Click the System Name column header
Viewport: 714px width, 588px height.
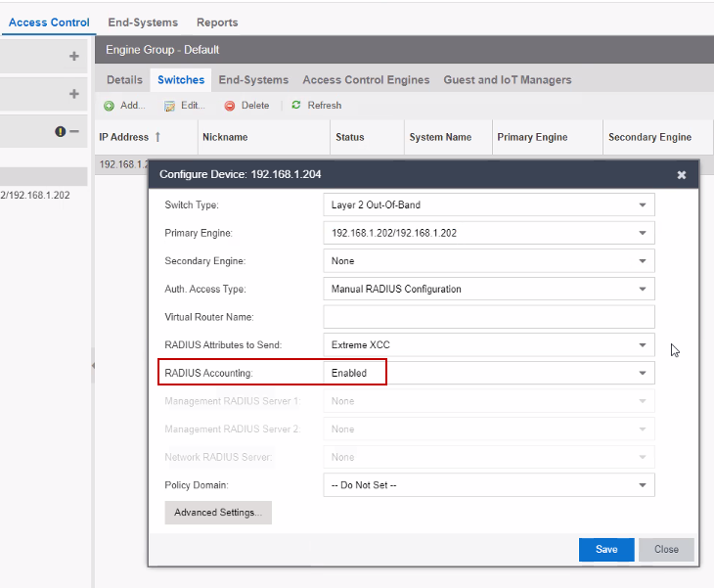[x=448, y=137]
